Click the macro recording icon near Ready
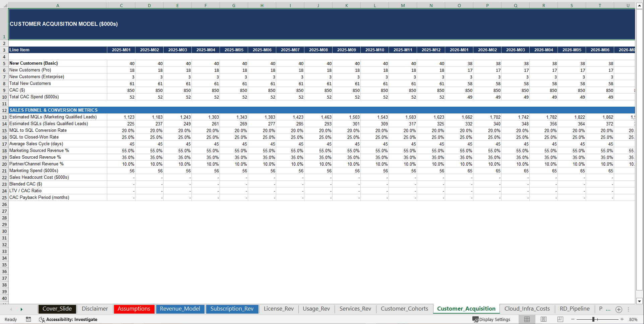 pos(28,319)
